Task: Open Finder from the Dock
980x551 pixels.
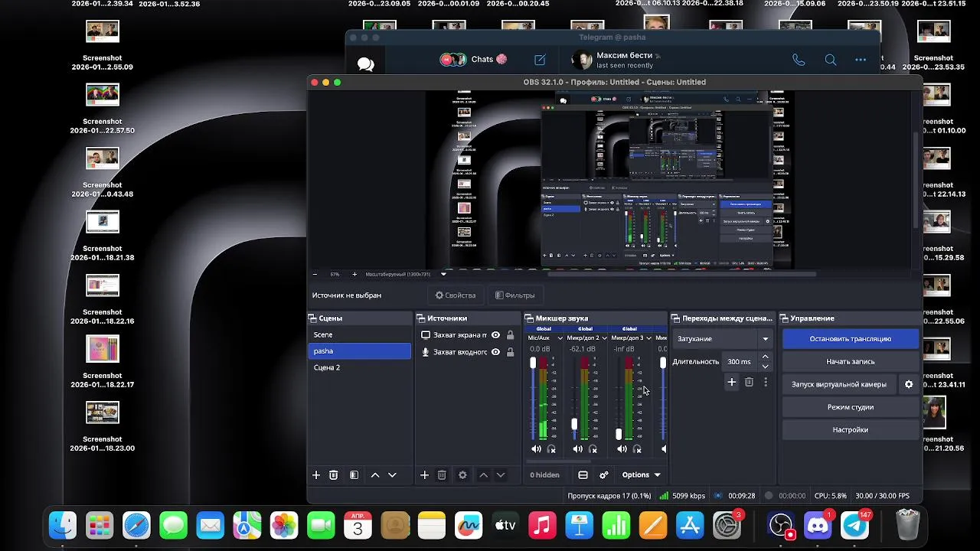Action: tap(63, 525)
